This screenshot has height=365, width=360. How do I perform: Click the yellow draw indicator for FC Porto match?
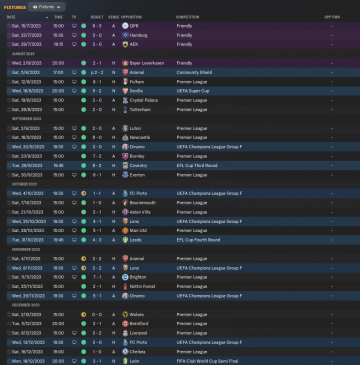[83, 193]
